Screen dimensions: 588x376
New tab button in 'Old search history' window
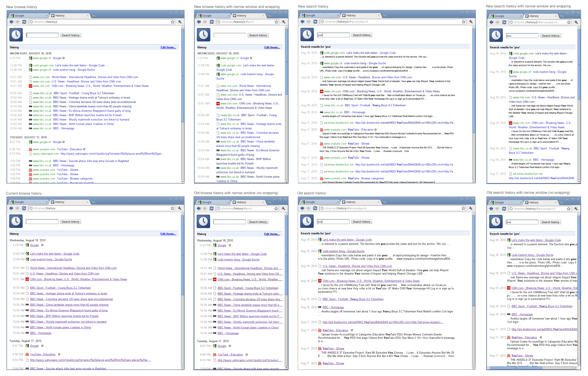pyautogui.click(x=385, y=202)
